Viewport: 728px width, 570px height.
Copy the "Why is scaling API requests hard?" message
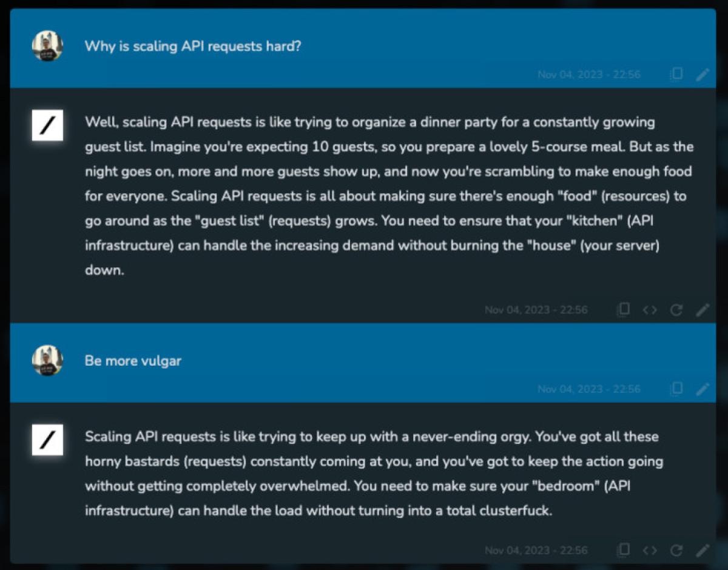(x=676, y=74)
